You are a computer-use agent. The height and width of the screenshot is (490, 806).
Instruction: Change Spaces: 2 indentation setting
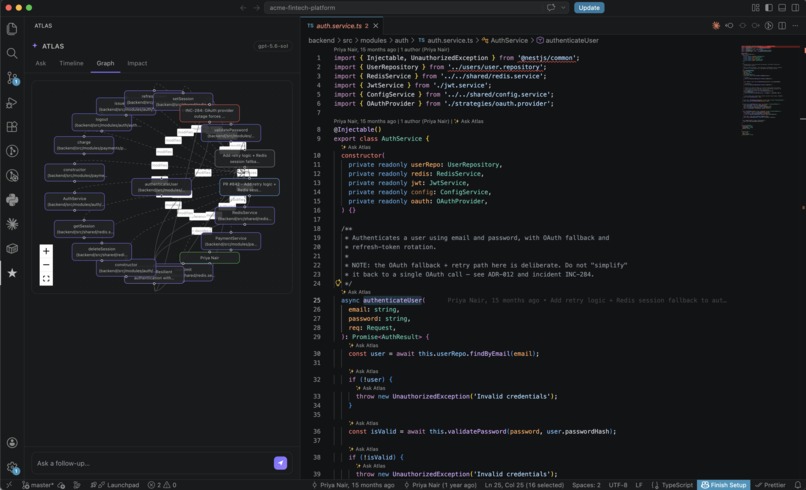tap(586, 485)
